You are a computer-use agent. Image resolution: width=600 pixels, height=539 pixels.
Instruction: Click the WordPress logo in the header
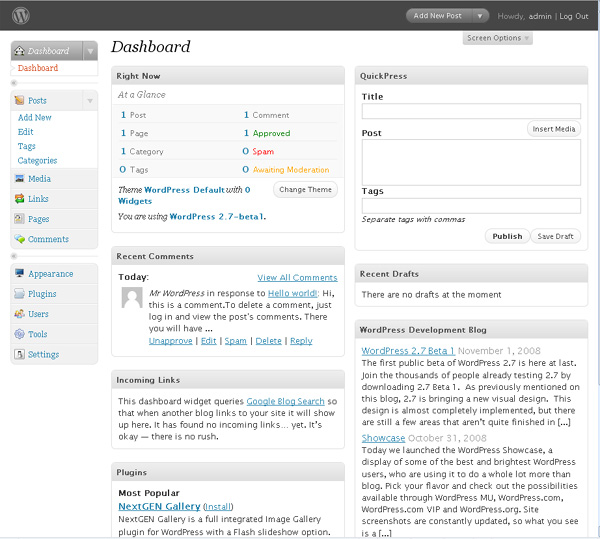pos(21,16)
